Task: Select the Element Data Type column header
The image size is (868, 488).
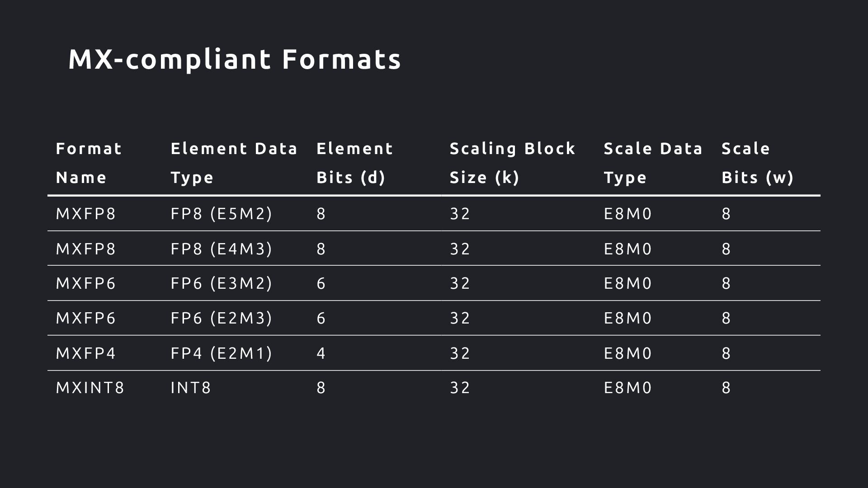Action: (234, 163)
